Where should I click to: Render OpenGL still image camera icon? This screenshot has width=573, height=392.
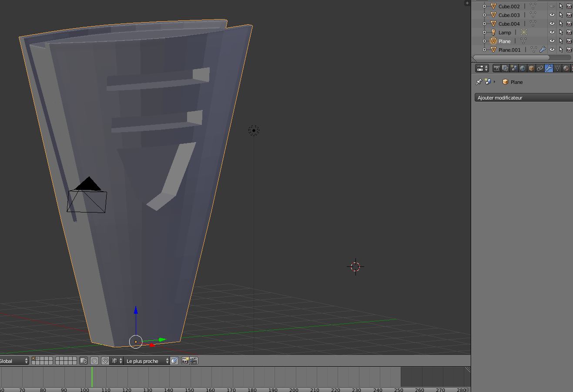[185, 361]
